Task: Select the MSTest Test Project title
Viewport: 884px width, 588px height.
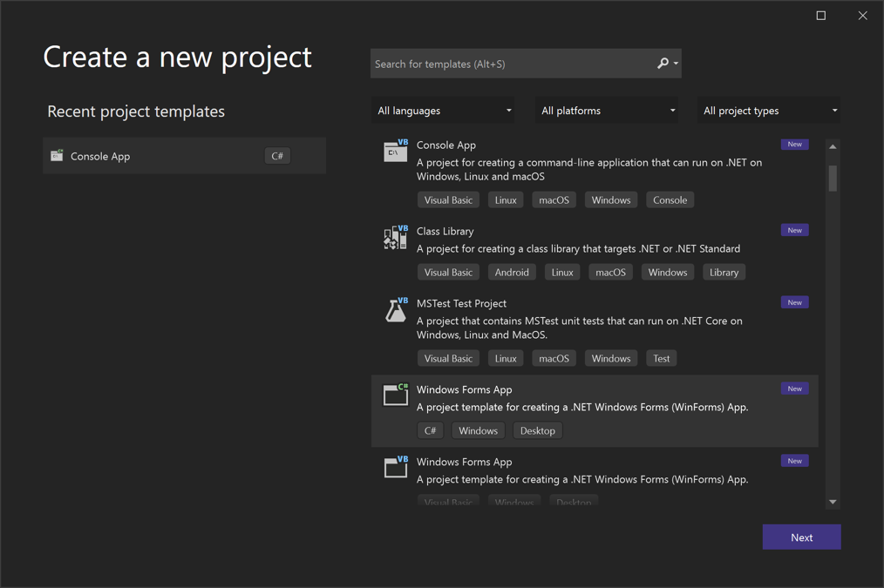Action: click(x=461, y=303)
